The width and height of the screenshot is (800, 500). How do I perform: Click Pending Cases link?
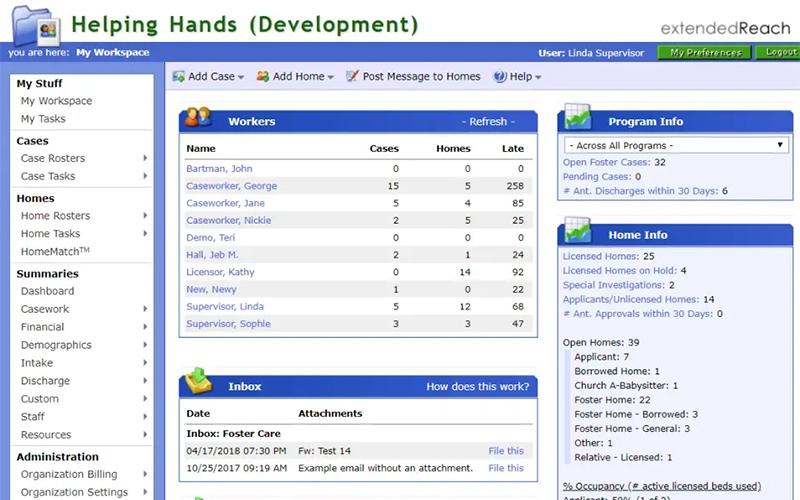pyautogui.click(x=597, y=177)
